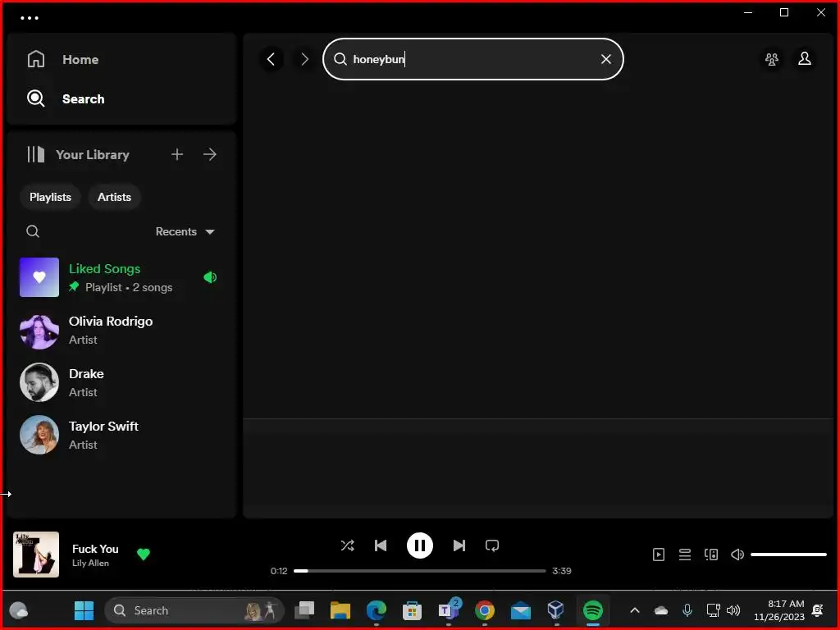Image resolution: width=840 pixels, height=630 pixels.
Task: Click Drake's profile picture
Action: click(39, 382)
